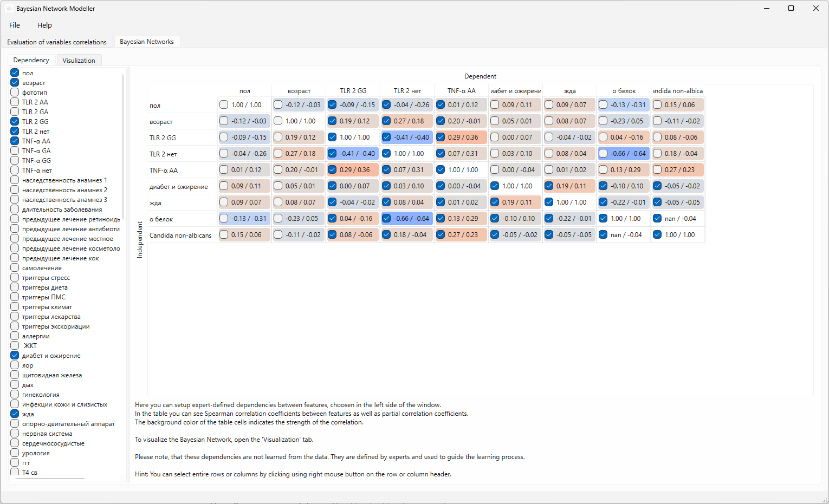Viewport: 829px width, 504px height.
Task: Switch to the Visualization tab
Action: 79,60
